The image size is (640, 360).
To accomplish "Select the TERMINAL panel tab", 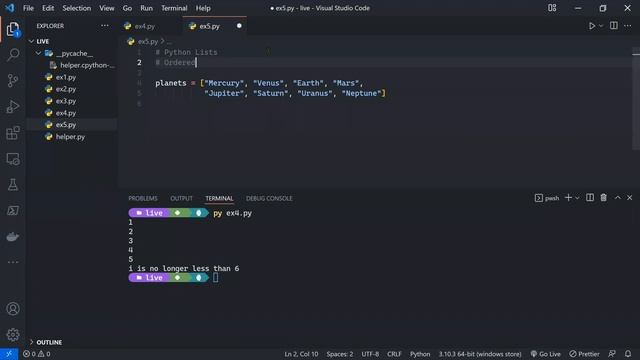I will pyautogui.click(x=219, y=198).
